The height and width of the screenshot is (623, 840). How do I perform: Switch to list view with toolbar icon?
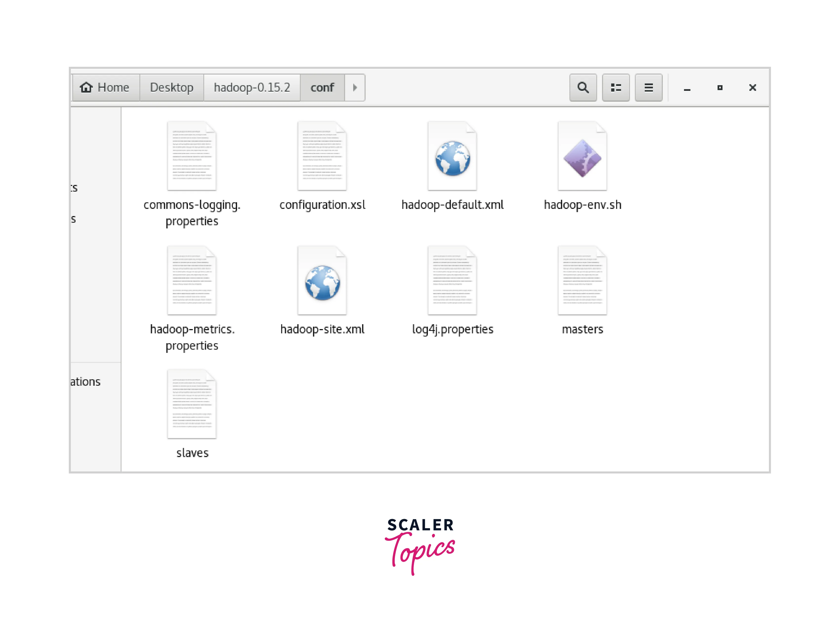coord(616,87)
